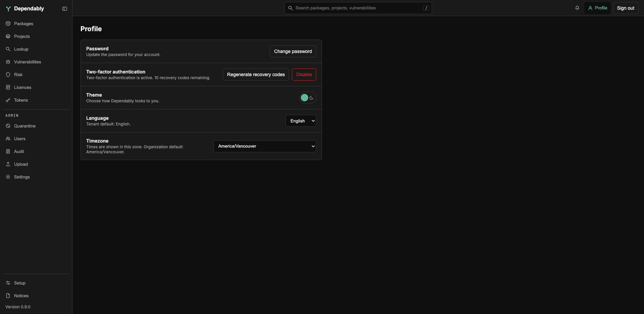Image resolution: width=644 pixels, height=314 pixels.
Task: Click the slash shortcut badge in search
Action: pos(426,8)
